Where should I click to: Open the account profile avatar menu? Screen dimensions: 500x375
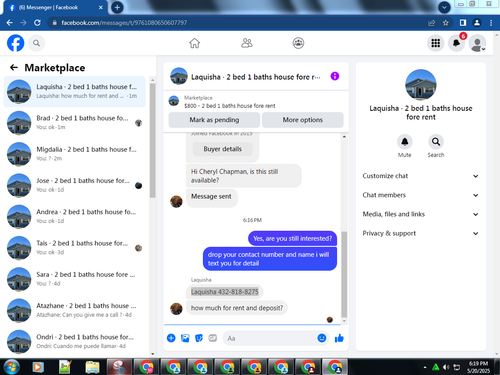tap(477, 43)
